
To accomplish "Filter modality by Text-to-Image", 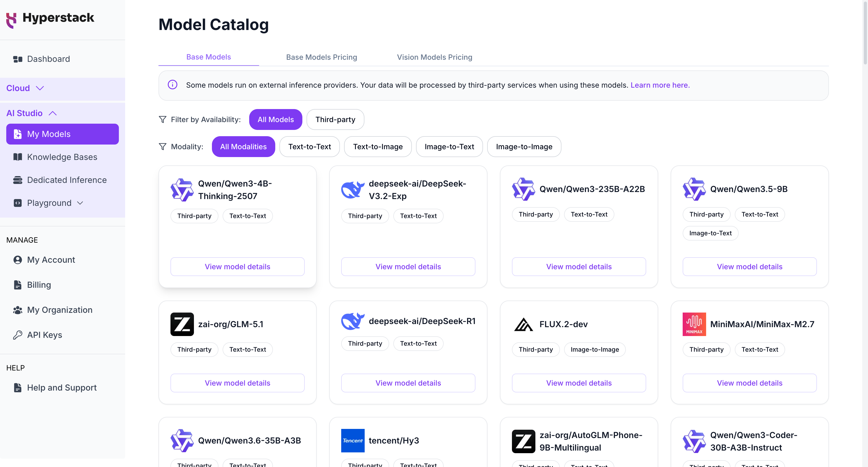I will click(x=378, y=147).
